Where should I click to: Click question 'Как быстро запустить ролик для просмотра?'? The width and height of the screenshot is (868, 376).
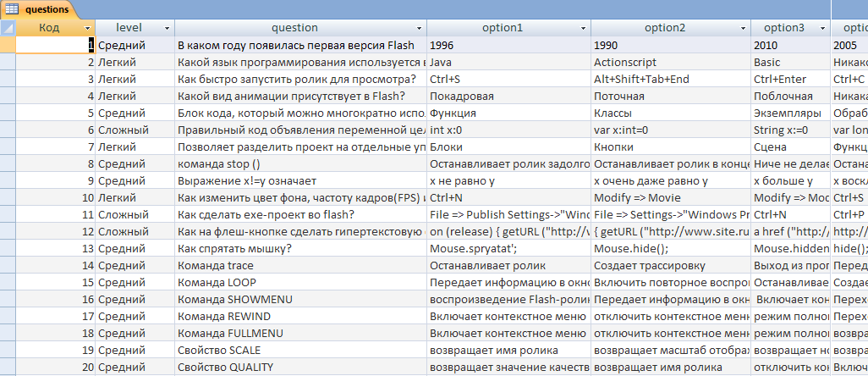[x=301, y=80]
